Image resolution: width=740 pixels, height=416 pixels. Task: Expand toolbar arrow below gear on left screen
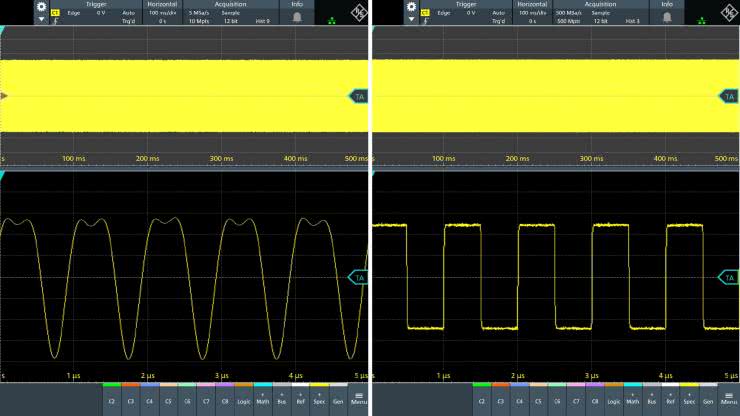41,19
